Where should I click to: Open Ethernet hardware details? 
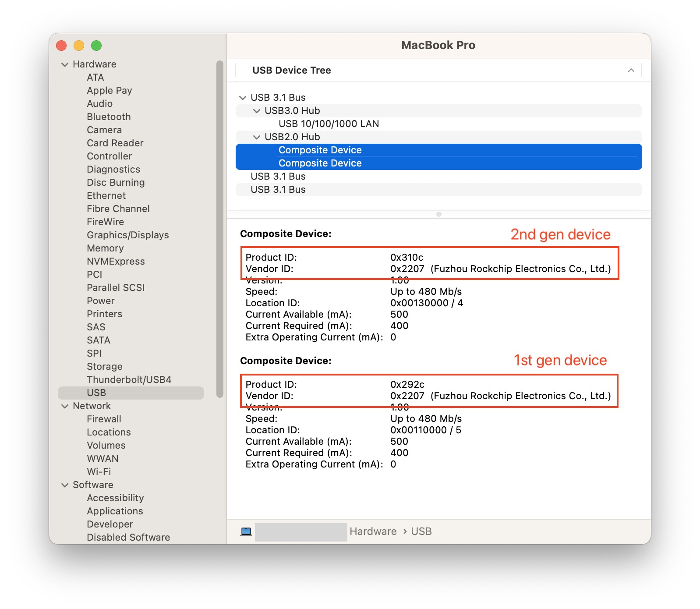click(x=106, y=196)
